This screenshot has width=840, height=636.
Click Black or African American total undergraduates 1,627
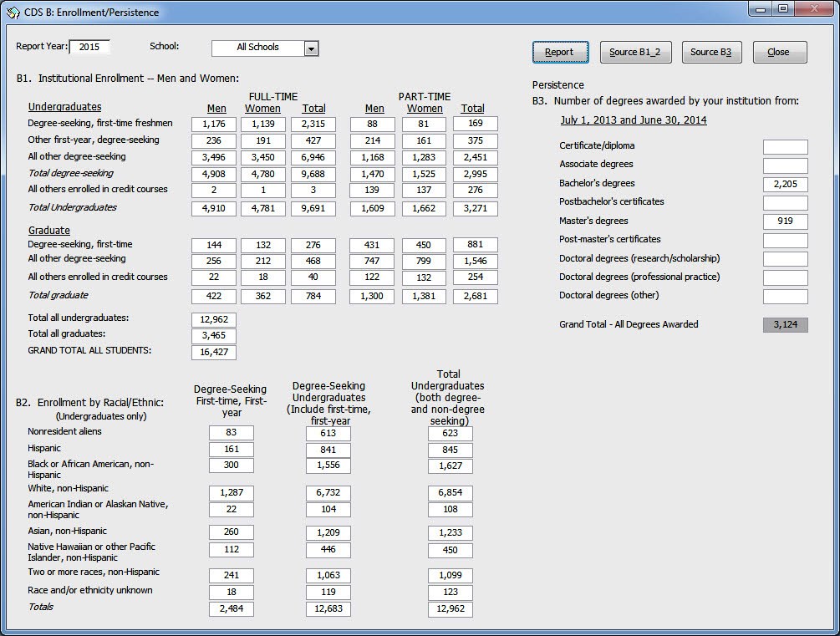[451, 466]
